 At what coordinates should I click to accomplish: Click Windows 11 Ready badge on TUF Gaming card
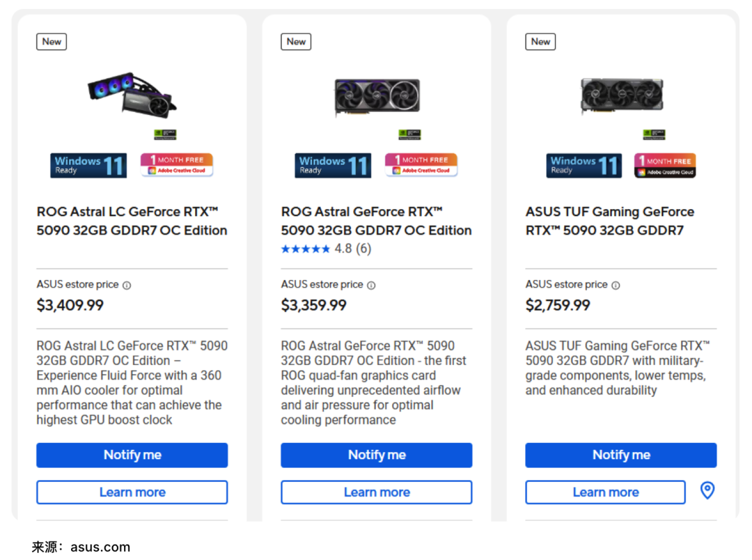(x=583, y=166)
